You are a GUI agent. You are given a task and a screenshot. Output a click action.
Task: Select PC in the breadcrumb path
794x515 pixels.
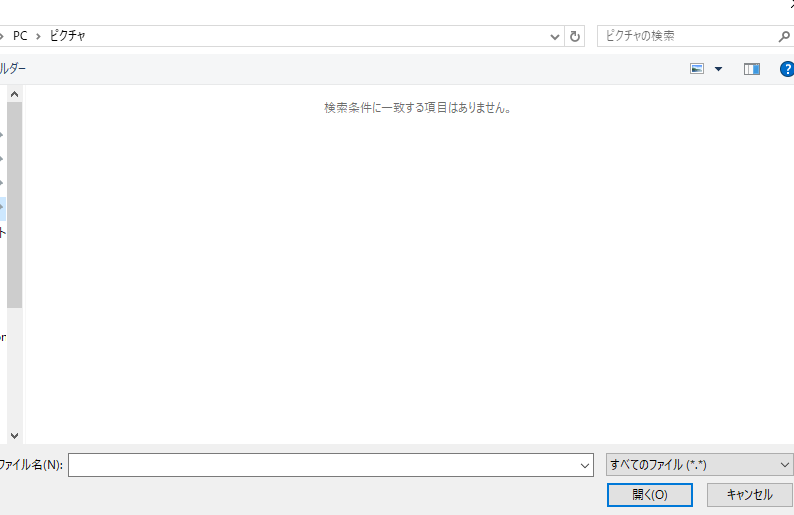tap(20, 36)
